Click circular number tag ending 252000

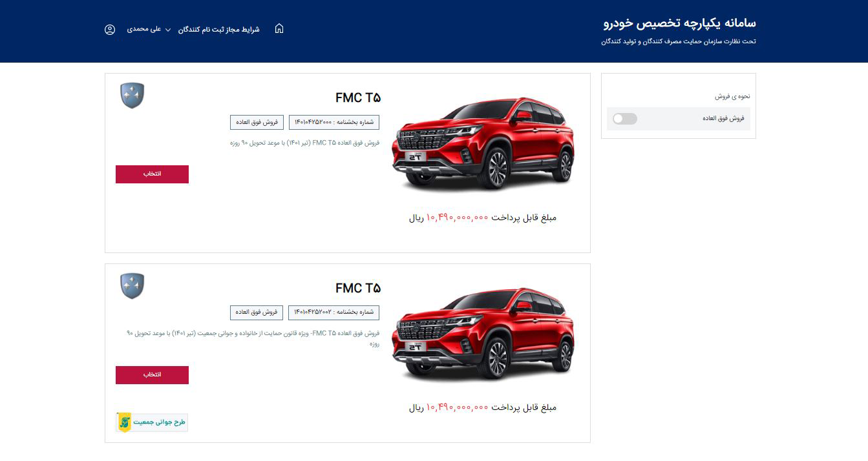tap(334, 122)
